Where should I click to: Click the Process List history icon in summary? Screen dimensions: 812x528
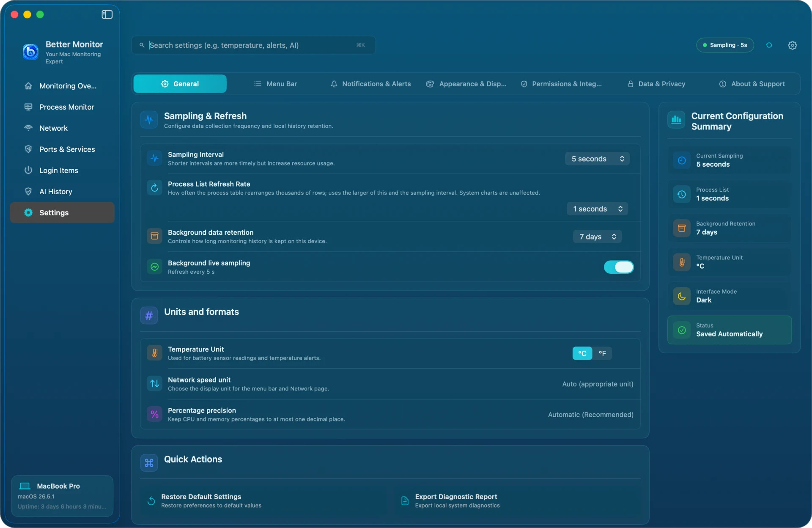click(x=682, y=194)
